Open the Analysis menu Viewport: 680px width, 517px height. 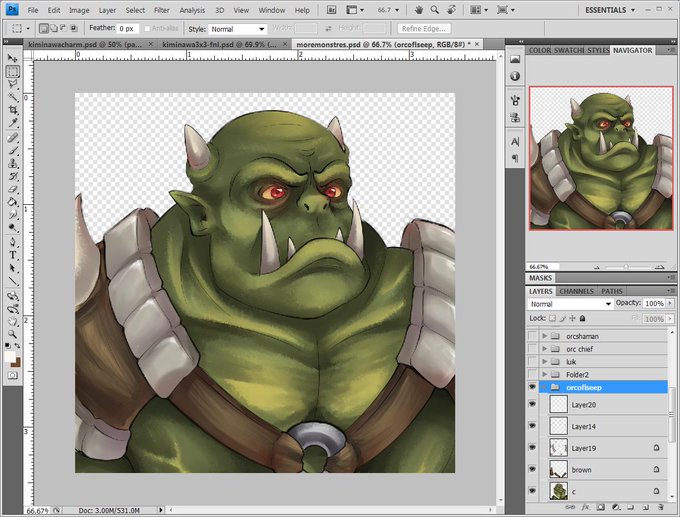coord(192,10)
